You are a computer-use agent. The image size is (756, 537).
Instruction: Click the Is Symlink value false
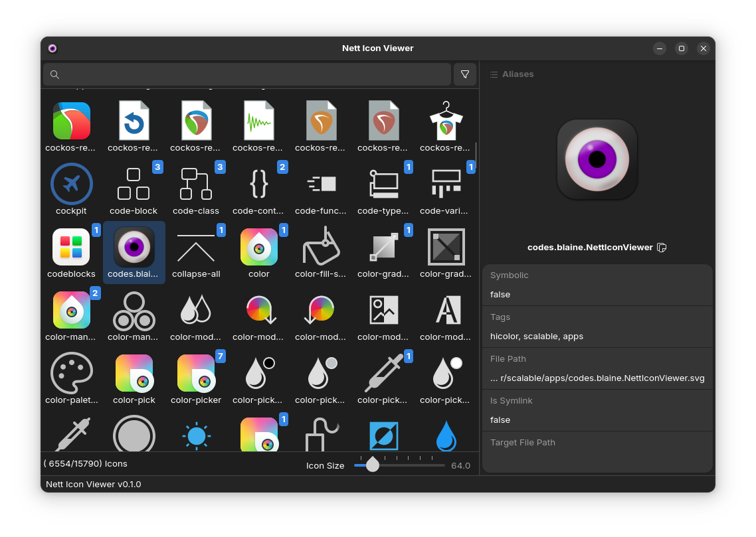pyautogui.click(x=500, y=420)
